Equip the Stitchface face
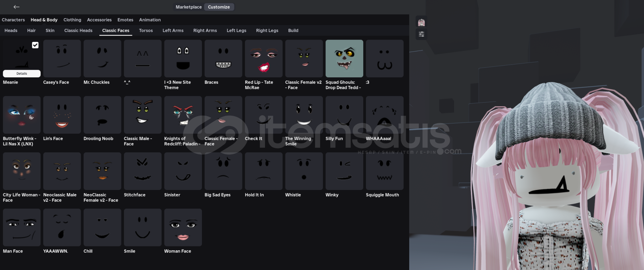Image resolution: width=644 pixels, height=270 pixels. [x=143, y=171]
